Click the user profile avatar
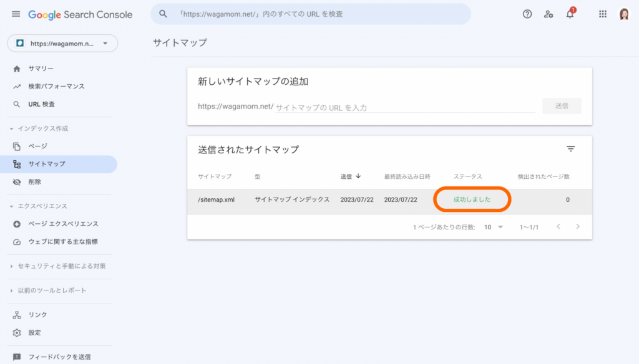 pyautogui.click(x=623, y=14)
